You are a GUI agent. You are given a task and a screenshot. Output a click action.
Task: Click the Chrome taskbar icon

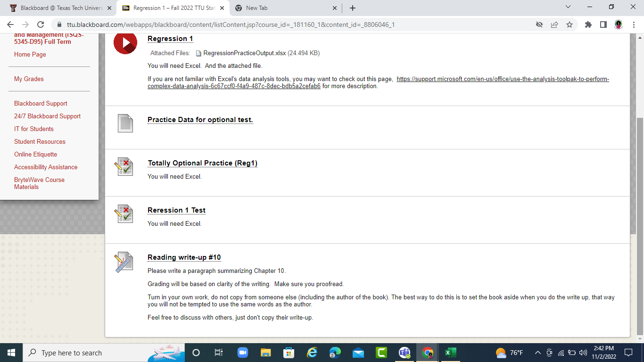428,353
